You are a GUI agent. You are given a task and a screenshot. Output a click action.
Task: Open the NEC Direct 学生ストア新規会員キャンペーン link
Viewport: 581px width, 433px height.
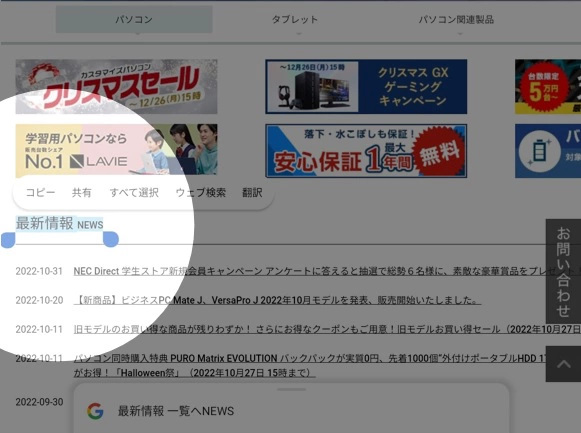point(327,271)
